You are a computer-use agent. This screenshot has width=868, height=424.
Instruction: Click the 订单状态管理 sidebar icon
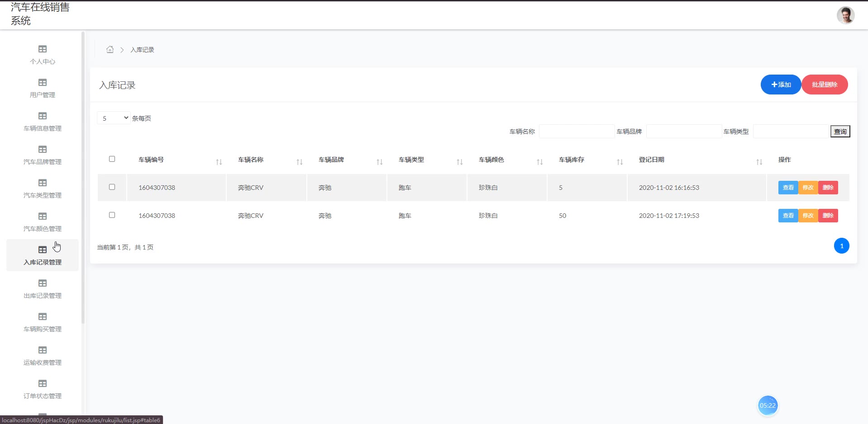pyautogui.click(x=43, y=383)
